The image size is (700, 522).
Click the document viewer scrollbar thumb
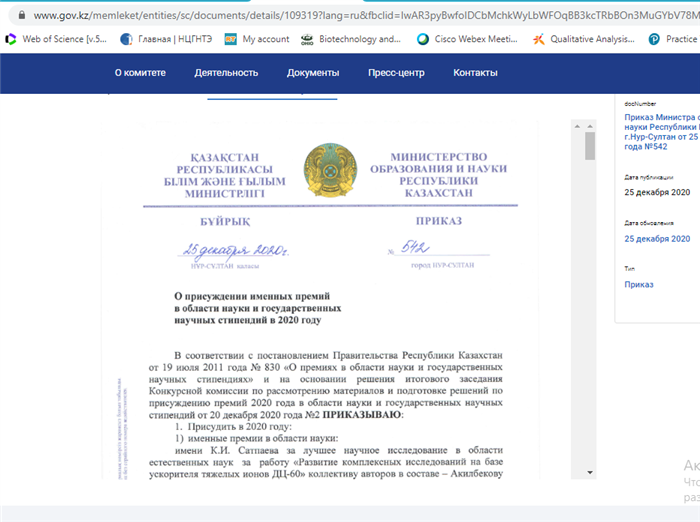click(590, 147)
